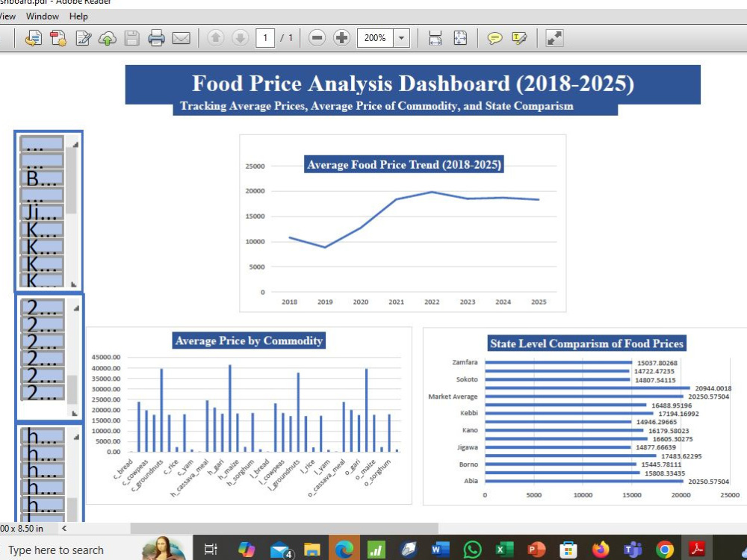
Task: Click the 20944.0018 bar value label
Action: [713, 388]
